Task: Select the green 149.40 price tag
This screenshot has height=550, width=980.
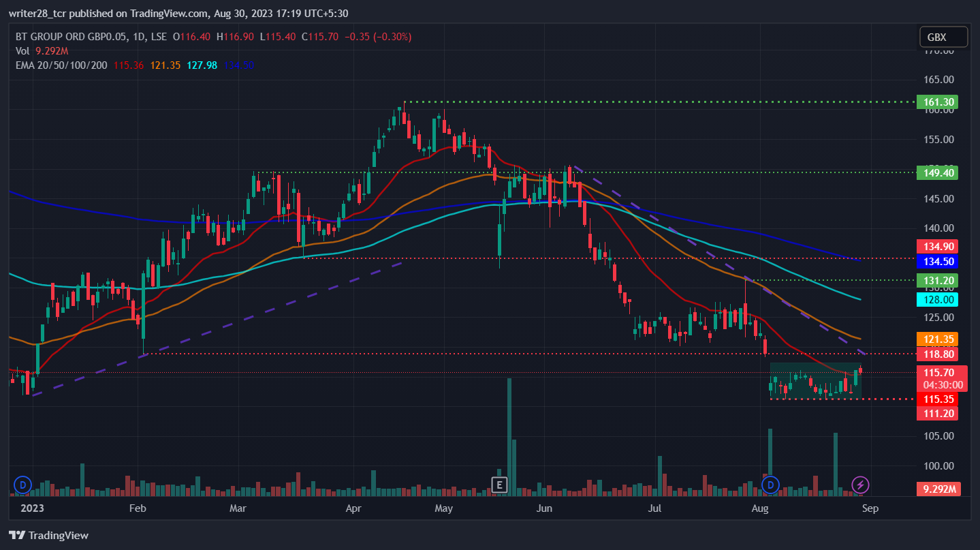Action: click(938, 172)
